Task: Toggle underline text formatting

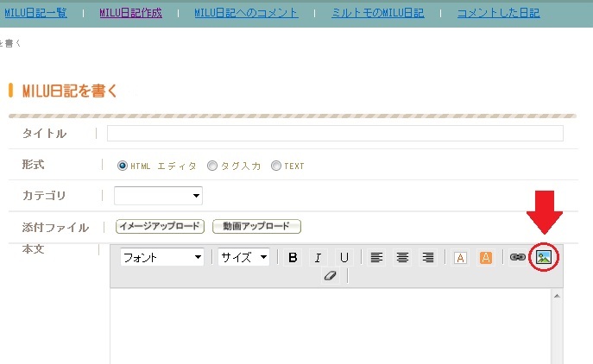Action: 344,257
